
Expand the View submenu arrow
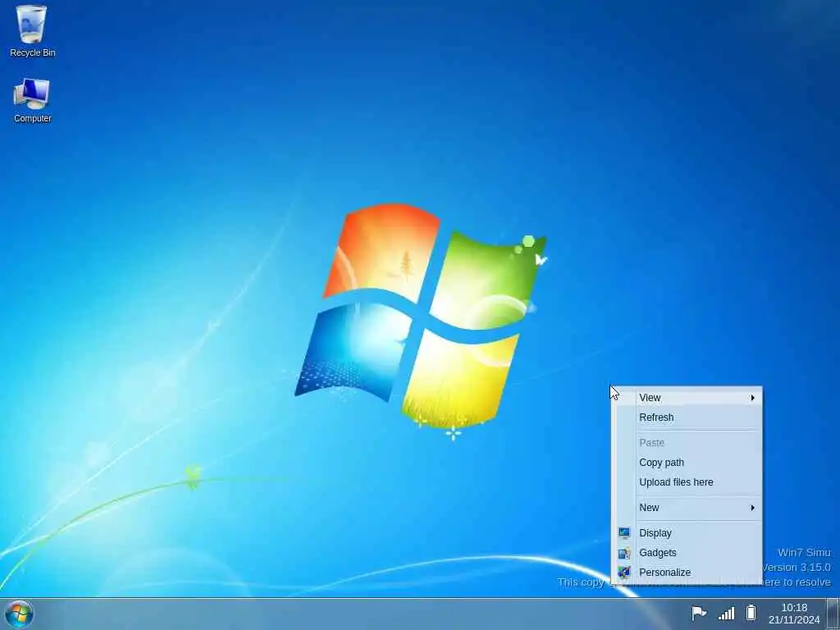point(753,398)
